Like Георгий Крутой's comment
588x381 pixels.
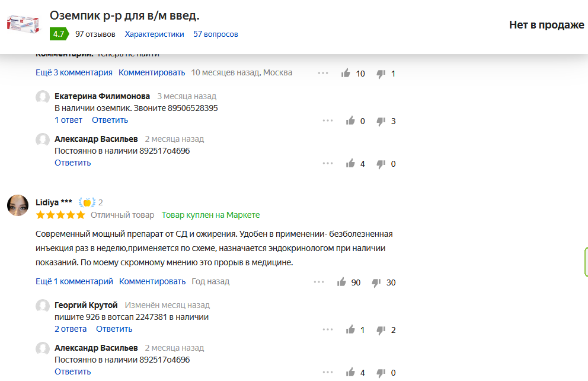[350, 329]
